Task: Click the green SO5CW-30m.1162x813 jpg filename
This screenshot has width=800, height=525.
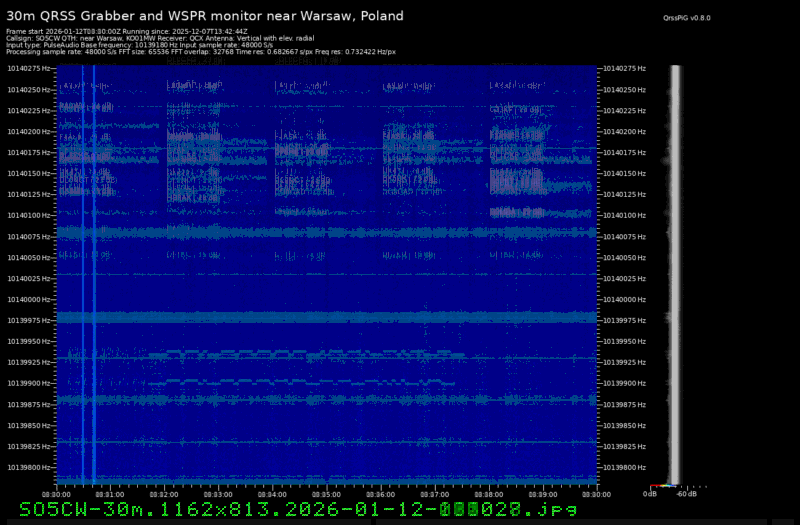Action: point(298,509)
